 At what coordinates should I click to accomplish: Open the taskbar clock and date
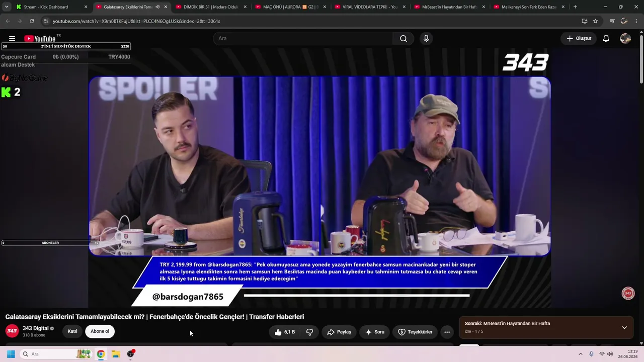(x=629, y=354)
